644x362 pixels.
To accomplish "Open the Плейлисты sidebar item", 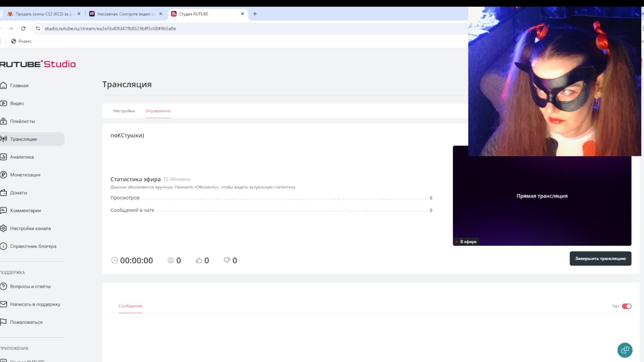I will coord(22,121).
